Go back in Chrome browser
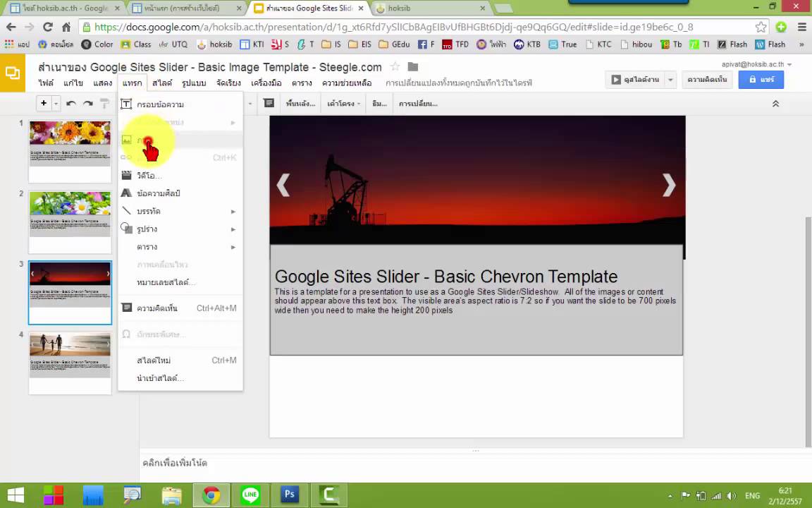This screenshot has height=508, width=812. (x=11, y=27)
